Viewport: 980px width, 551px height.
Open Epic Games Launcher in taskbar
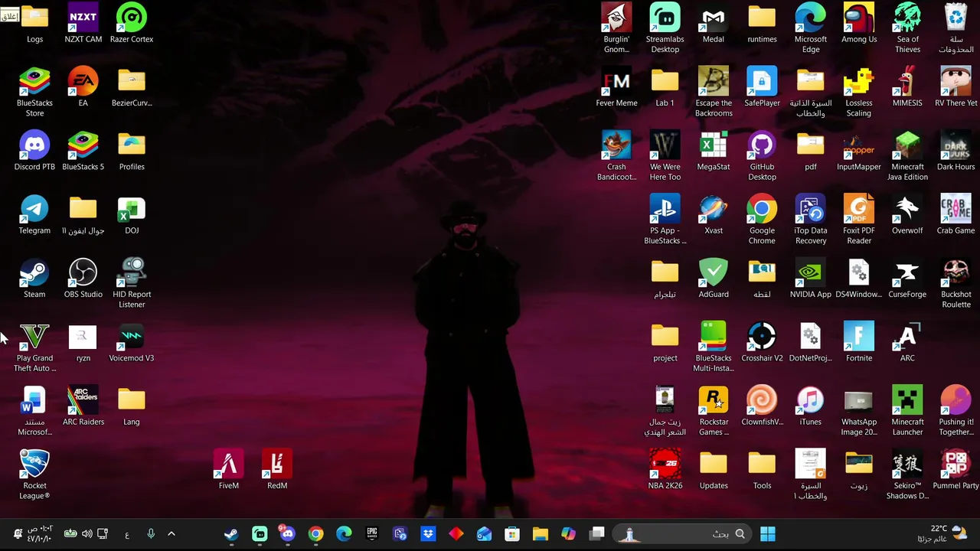tap(372, 533)
